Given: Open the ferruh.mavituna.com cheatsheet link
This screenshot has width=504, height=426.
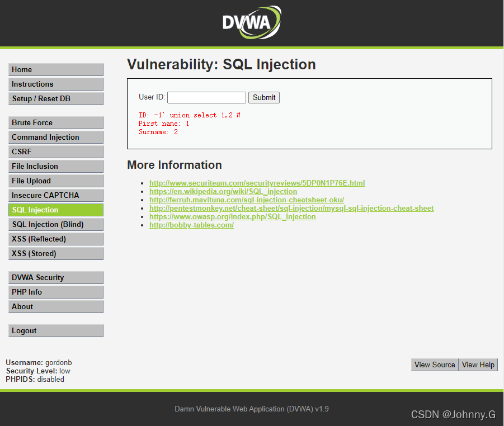Looking at the screenshot, I should click(247, 200).
